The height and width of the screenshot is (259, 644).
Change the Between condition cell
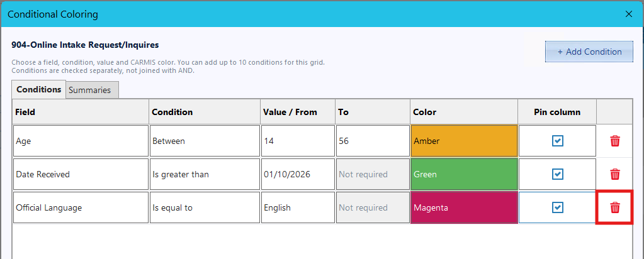click(205, 141)
